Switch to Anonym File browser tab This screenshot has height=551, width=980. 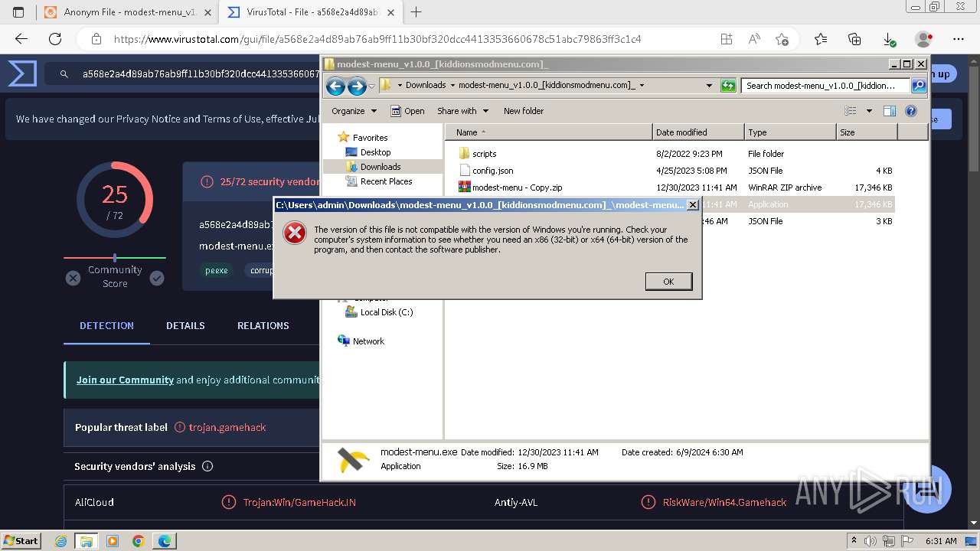click(x=126, y=12)
